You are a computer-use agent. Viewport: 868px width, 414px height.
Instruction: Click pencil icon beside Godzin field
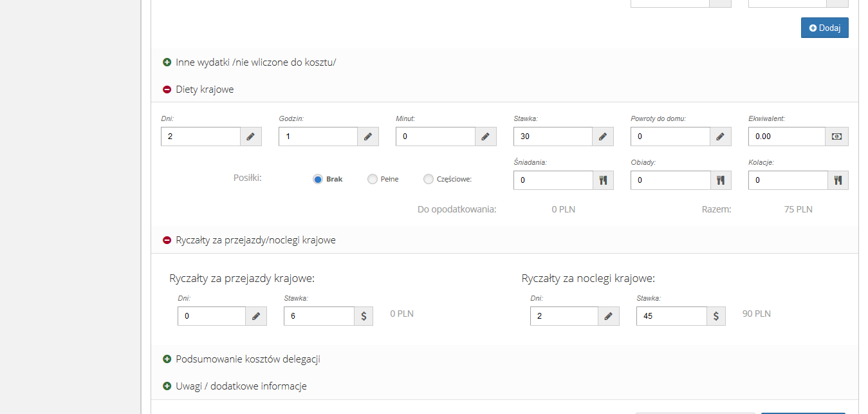[368, 136]
